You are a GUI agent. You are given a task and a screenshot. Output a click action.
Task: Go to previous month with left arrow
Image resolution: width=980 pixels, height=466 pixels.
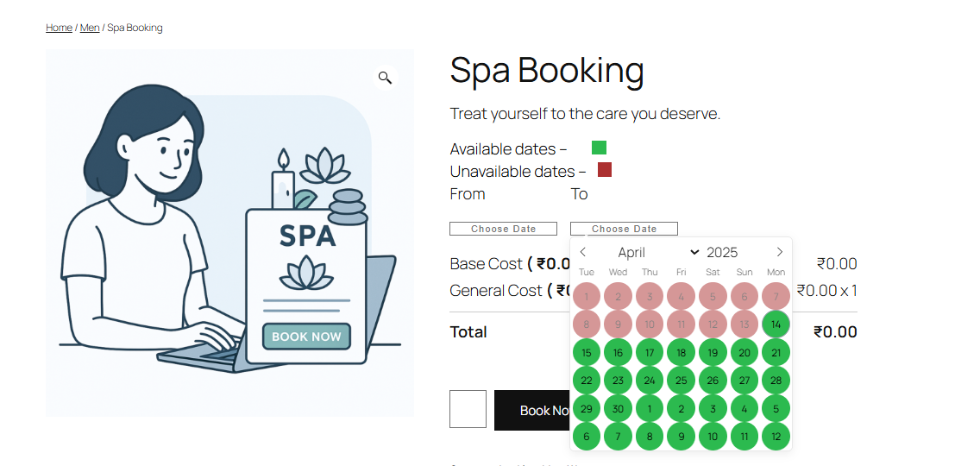[583, 252]
